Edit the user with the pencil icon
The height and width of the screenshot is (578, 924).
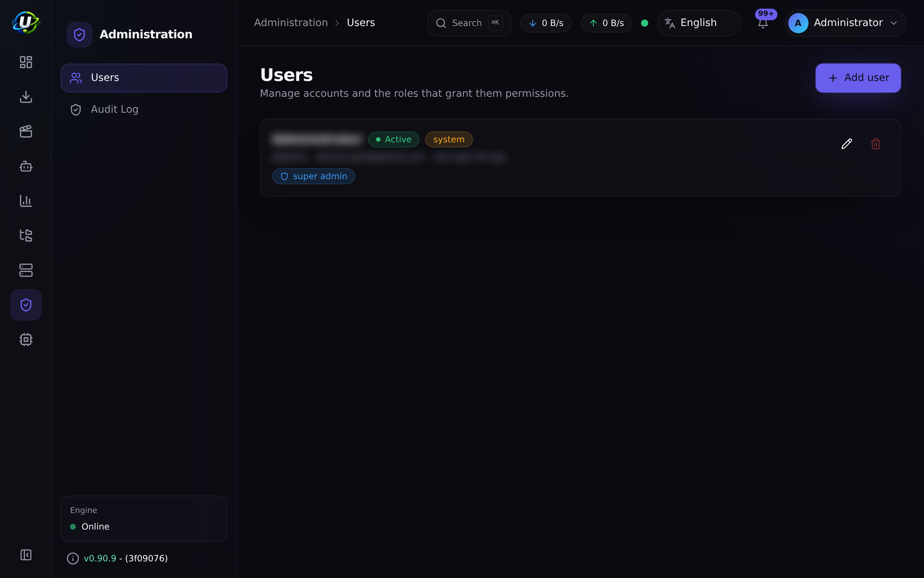tap(846, 144)
